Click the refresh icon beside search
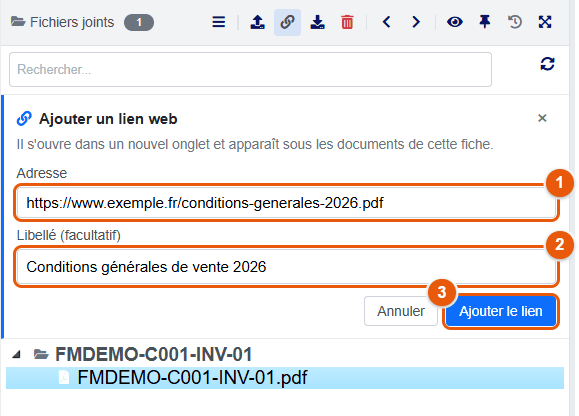579x416 pixels. click(x=547, y=64)
